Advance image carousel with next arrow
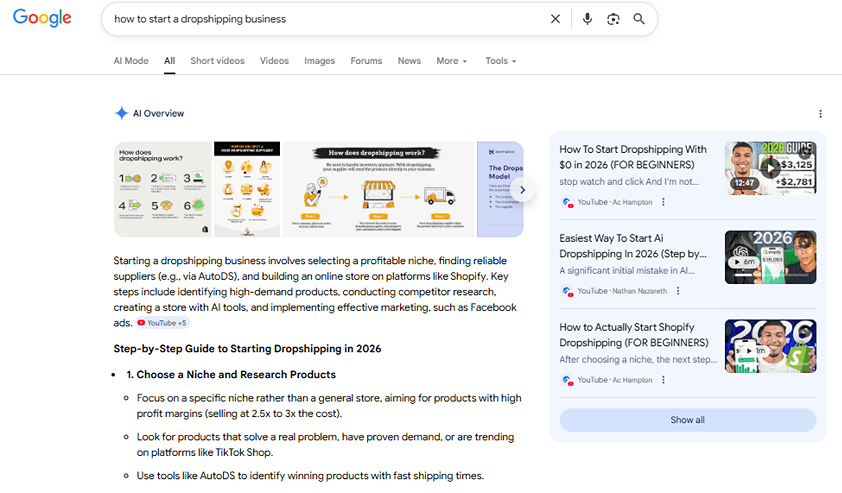The image size is (842, 493). (522, 190)
